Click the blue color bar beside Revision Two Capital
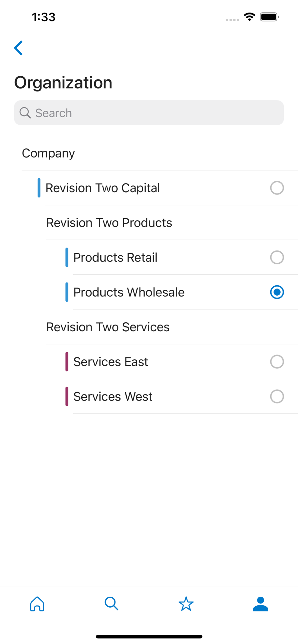This screenshot has width=298, height=644. tap(39, 188)
